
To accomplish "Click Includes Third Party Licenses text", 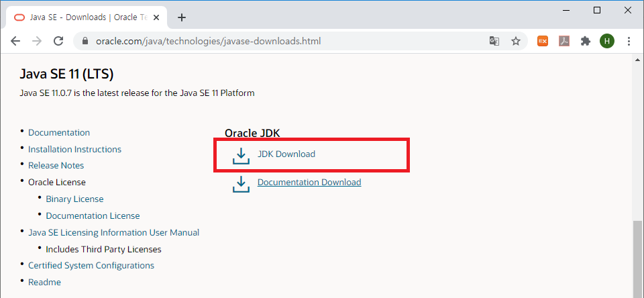I will coord(103,249).
